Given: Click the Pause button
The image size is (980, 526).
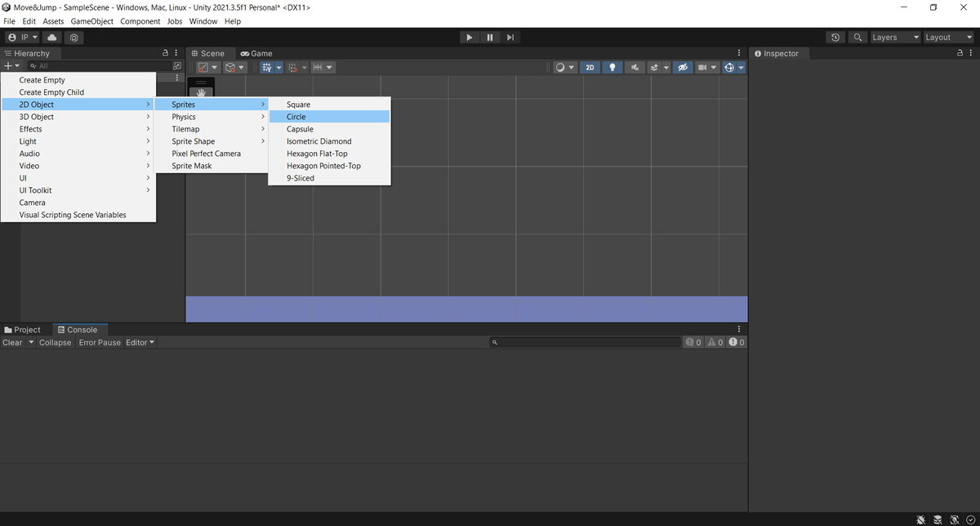Looking at the screenshot, I should click(x=490, y=38).
